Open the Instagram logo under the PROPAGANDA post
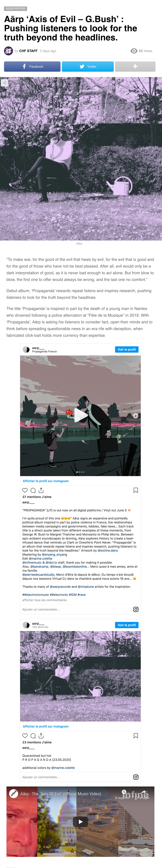The height and width of the screenshot is (868, 162). tap(136, 609)
